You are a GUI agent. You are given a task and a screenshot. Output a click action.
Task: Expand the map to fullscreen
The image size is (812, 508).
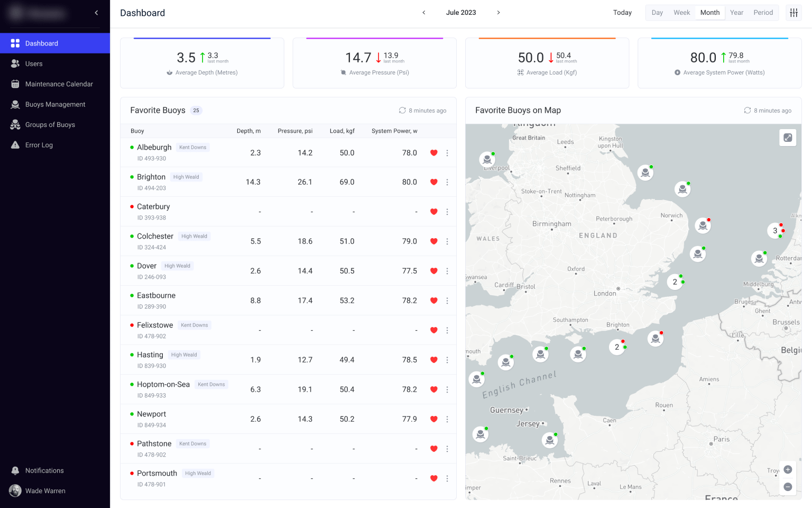tap(788, 137)
